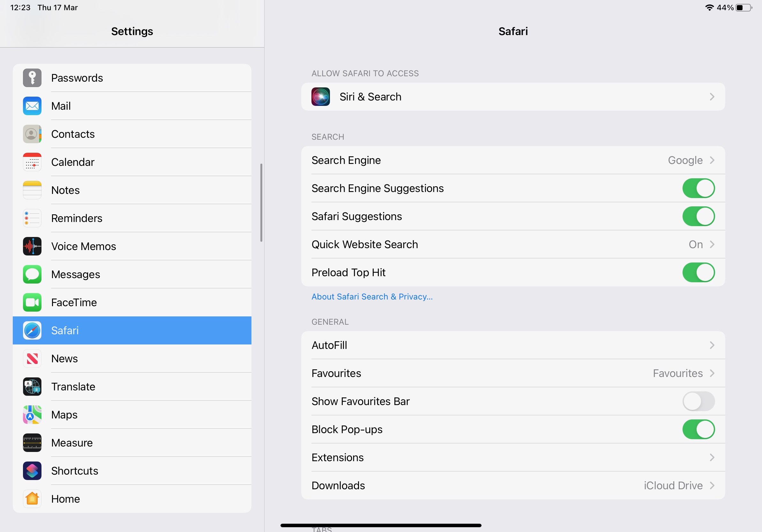Turn off Safari Suggestions
762x532 pixels.
coord(698,216)
